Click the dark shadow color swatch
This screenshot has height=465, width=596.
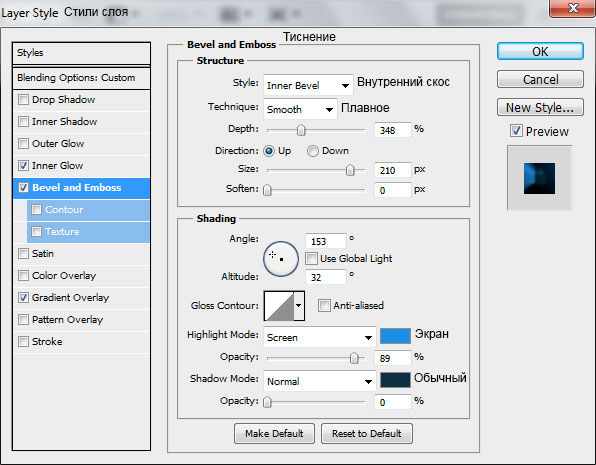(x=395, y=380)
